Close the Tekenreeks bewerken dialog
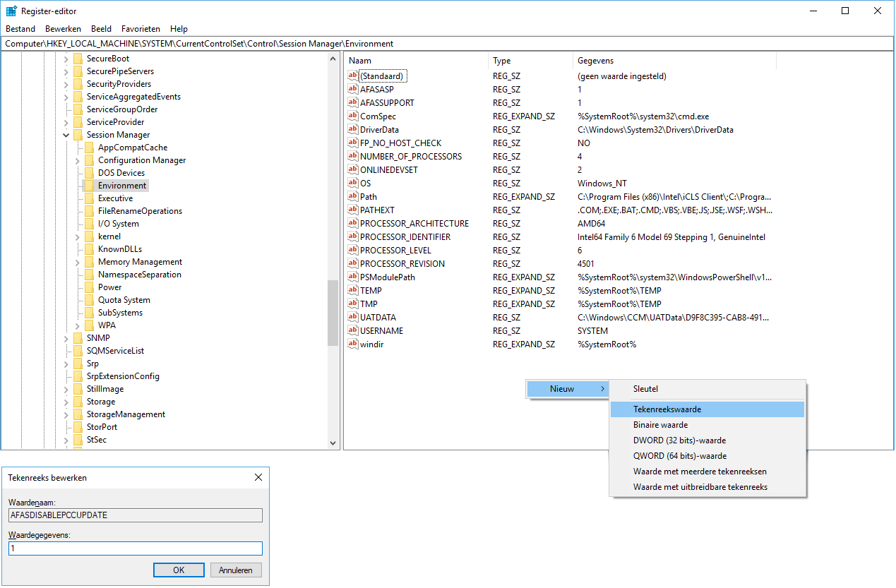 [258, 478]
